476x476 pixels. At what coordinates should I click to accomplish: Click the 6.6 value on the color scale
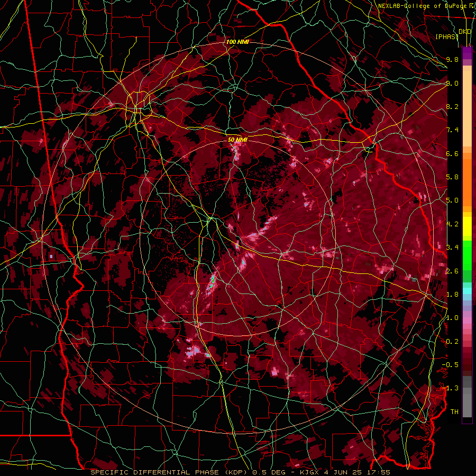pyautogui.click(x=452, y=153)
